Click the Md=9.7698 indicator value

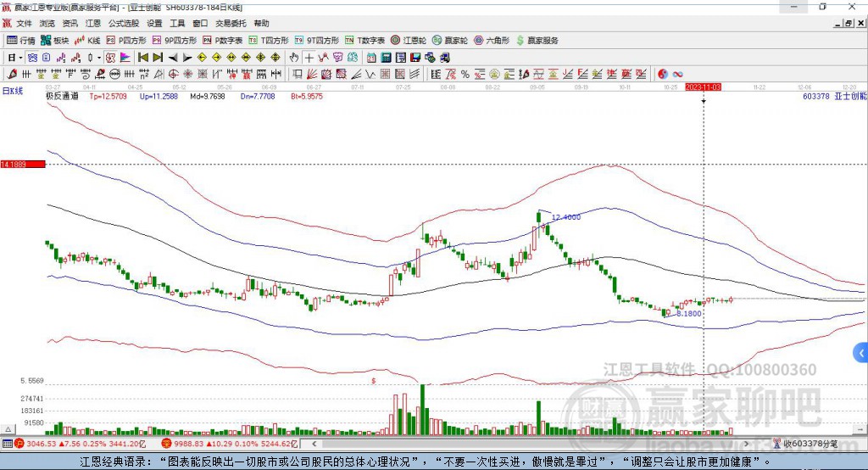click(x=208, y=97)
